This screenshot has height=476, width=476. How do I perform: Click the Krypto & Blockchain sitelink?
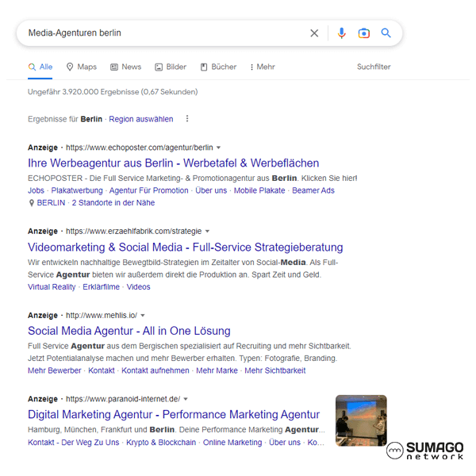(x=161, y=443)
